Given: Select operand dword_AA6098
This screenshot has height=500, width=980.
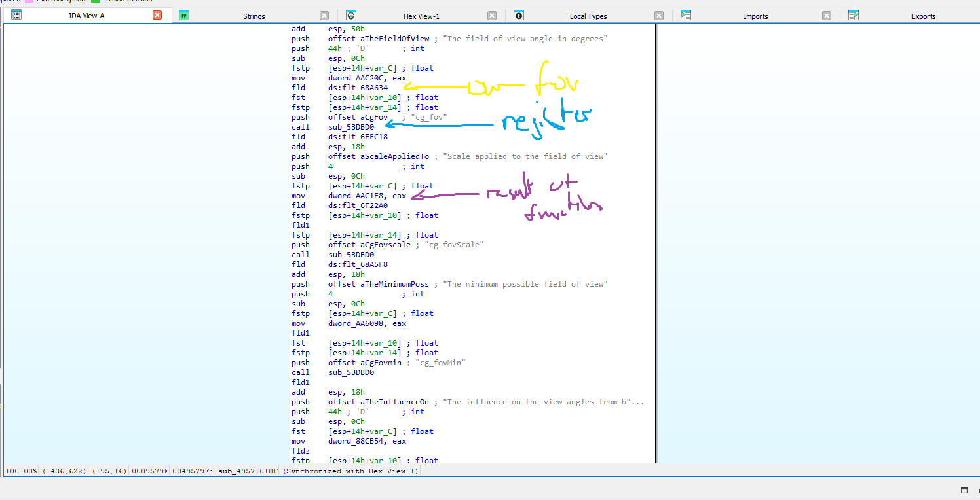Looking at the screenshot, I should pos(358,323).
